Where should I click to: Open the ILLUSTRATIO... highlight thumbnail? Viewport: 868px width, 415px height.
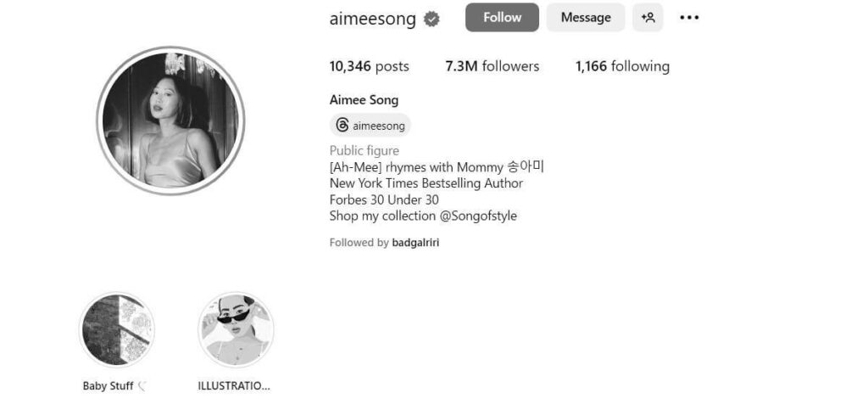(236, 329)
